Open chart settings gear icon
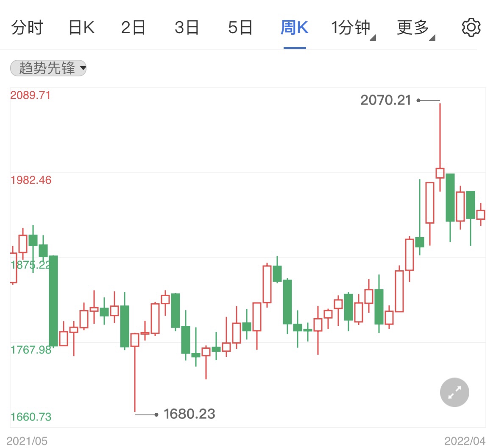 coord(471,28)
